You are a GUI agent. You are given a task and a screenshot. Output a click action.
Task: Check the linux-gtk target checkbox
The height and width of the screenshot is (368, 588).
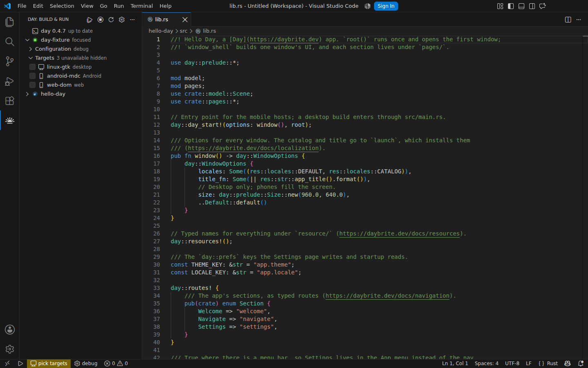point(33,67)
